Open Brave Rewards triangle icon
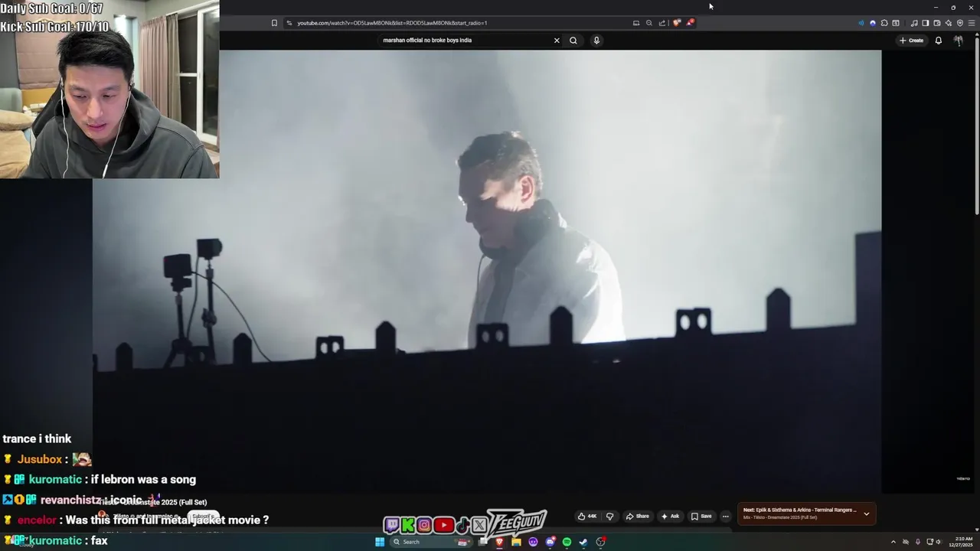 point(690,22)
